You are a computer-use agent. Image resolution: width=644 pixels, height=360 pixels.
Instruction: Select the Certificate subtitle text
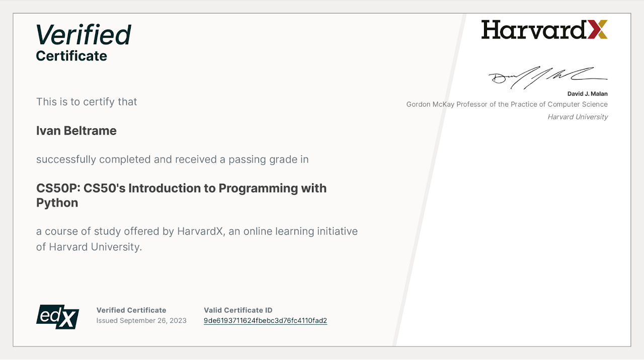pos(71,56)
